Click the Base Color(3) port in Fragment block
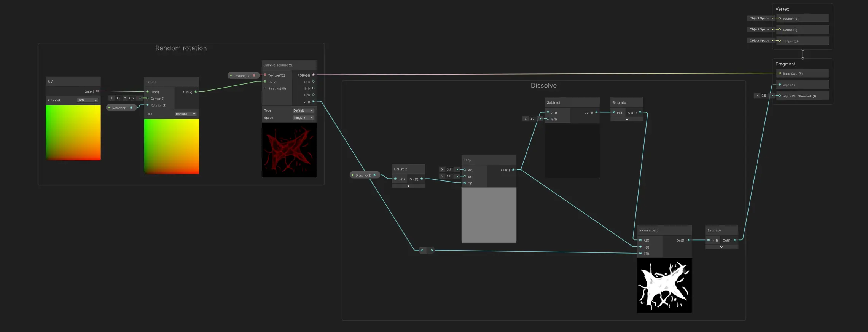The width and height of the screenshot is (868, 332). click(780, 73)
